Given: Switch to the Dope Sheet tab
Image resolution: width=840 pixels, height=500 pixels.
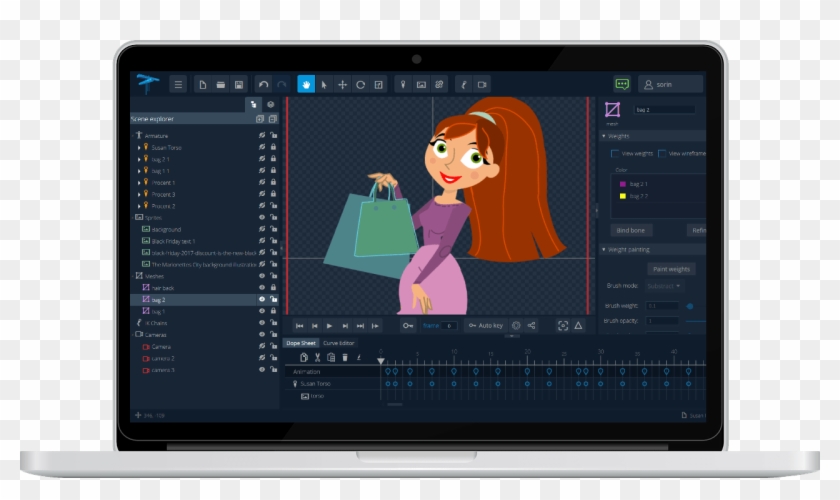Looking at the screenshot, I should tap(301, 343).
